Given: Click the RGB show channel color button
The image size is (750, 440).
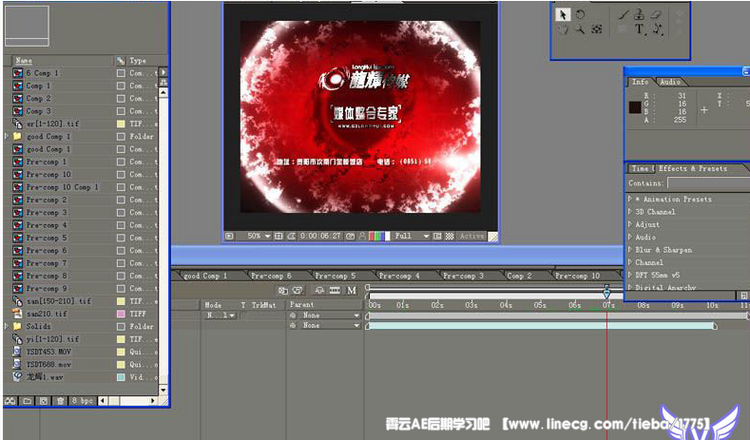Looking at the screenshot, I should pos(379,236).
